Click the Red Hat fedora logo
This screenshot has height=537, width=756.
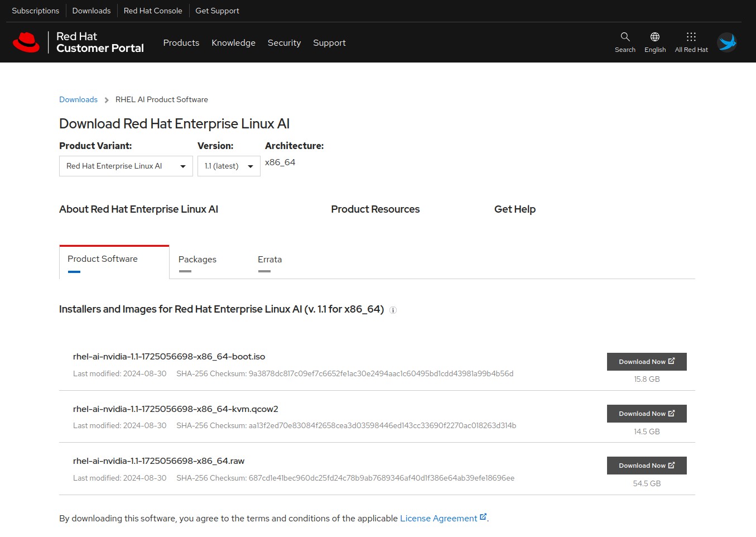26,42
